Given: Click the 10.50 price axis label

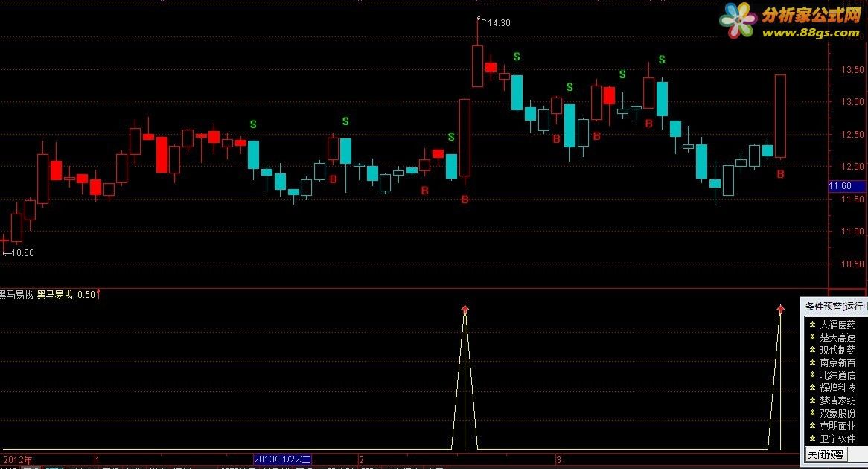Looking at the screenshot, I should tap(852, 264).
